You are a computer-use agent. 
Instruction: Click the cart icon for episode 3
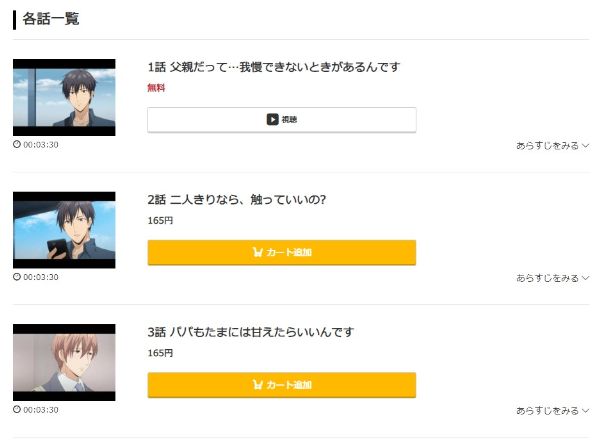coord(258,385)
